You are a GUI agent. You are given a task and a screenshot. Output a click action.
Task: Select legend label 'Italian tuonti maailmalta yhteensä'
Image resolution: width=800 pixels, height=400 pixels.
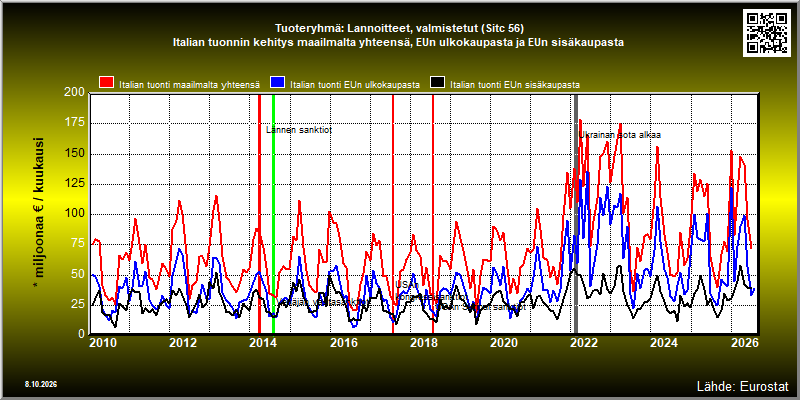click(189, 85)
